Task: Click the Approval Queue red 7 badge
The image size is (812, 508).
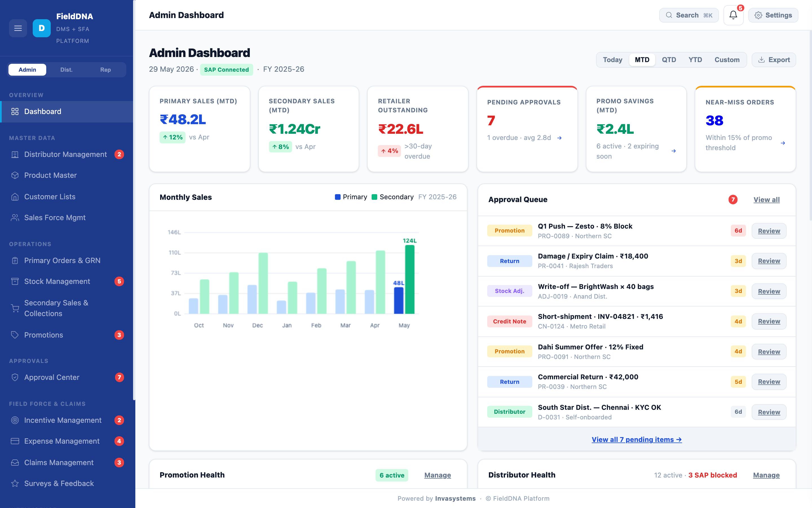Action: pyautogui.click(x=733, y=200)
